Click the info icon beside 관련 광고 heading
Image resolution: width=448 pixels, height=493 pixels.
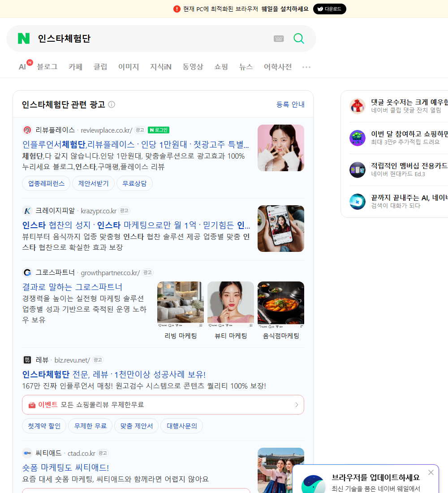pyautogui.click(x=112, y=104)
